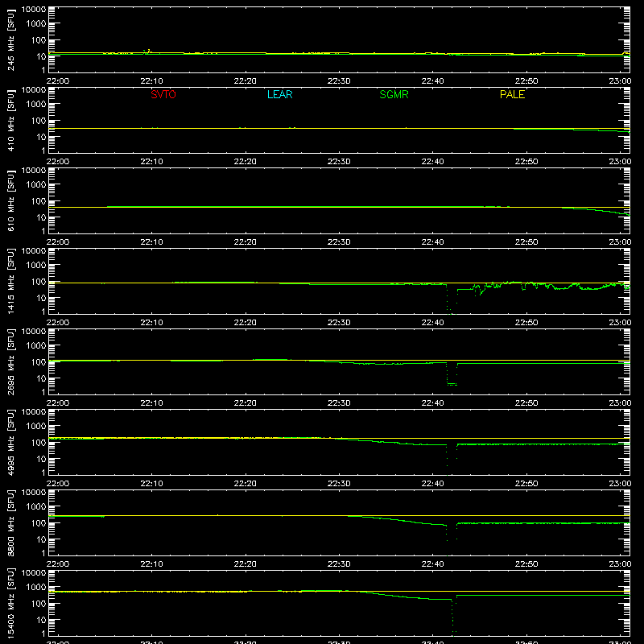This screenshot has height=644, width=644.
Task: Select the 610 MHz [SFU] axis title
Action: click(x=11, y=200)
